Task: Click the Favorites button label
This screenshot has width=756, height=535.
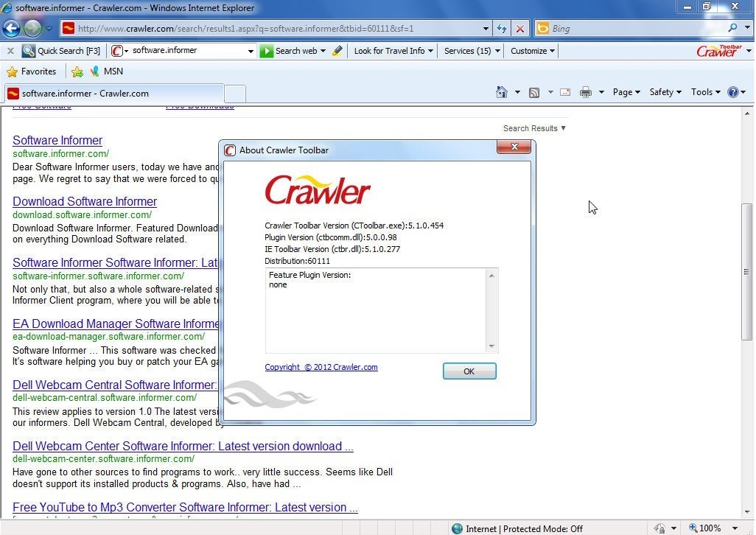Action: pos(38,71)
